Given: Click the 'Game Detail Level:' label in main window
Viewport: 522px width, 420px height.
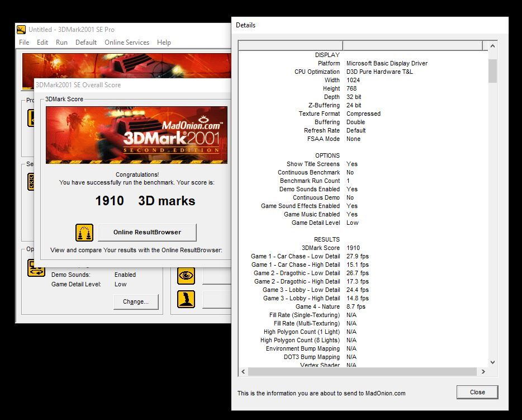Looking at the screenshot, I should pos(76,284).
